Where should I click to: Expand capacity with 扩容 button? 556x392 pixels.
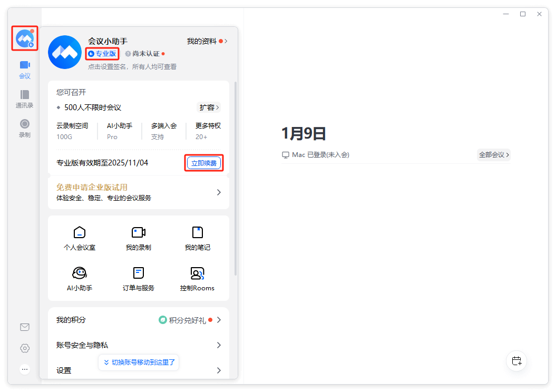209,107
